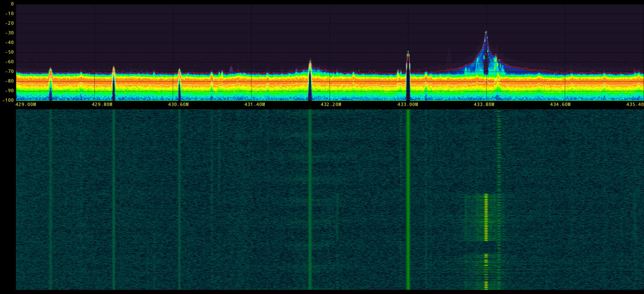This screenshot has height=294, width=644.
Task: Click the 429.00M frequency axis label
Action: (26, 104)
